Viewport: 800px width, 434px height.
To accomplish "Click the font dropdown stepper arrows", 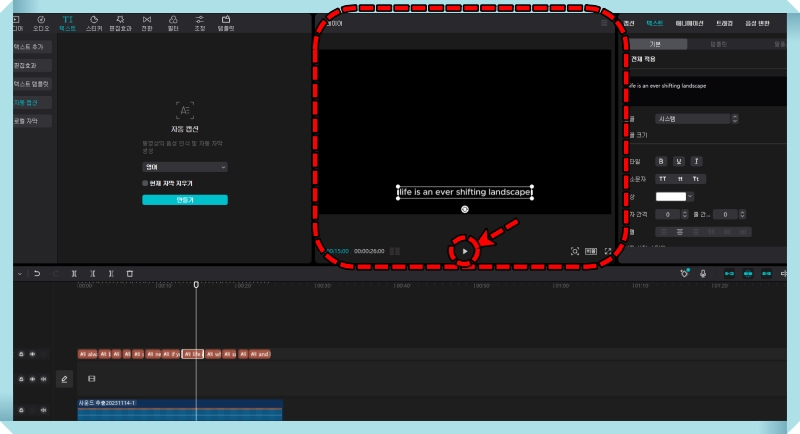I will (735, 119).
